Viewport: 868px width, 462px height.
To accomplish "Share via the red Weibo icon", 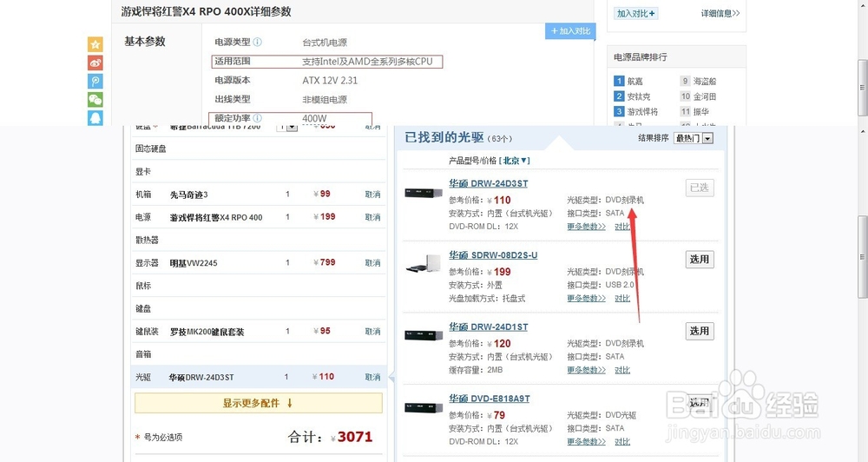I will pos(95,63).
